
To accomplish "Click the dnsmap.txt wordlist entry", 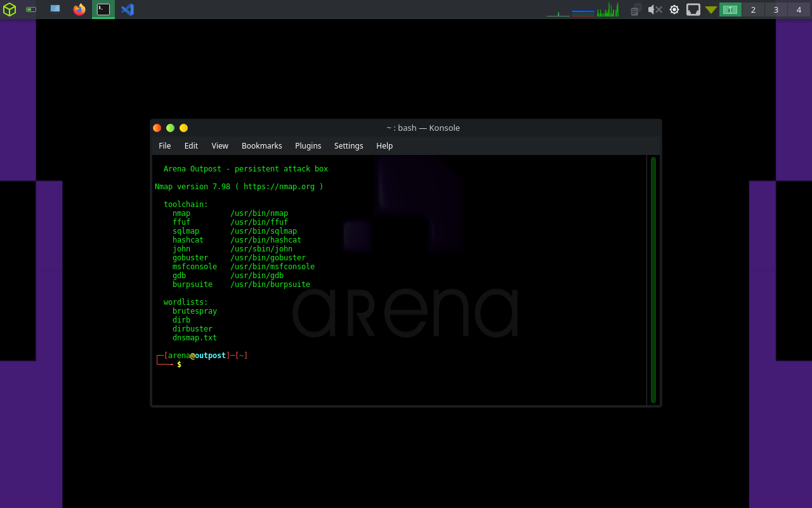I will [x=195, y=338].
